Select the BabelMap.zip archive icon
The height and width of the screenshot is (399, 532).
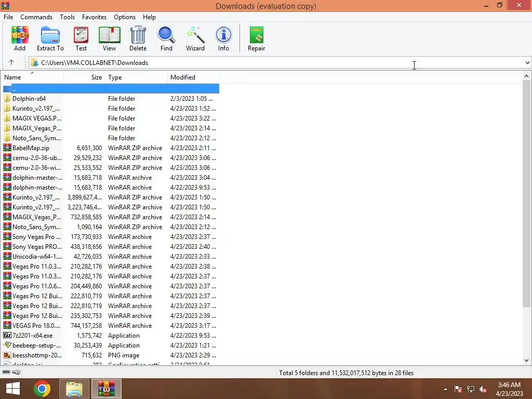click(x=7, y=148)
